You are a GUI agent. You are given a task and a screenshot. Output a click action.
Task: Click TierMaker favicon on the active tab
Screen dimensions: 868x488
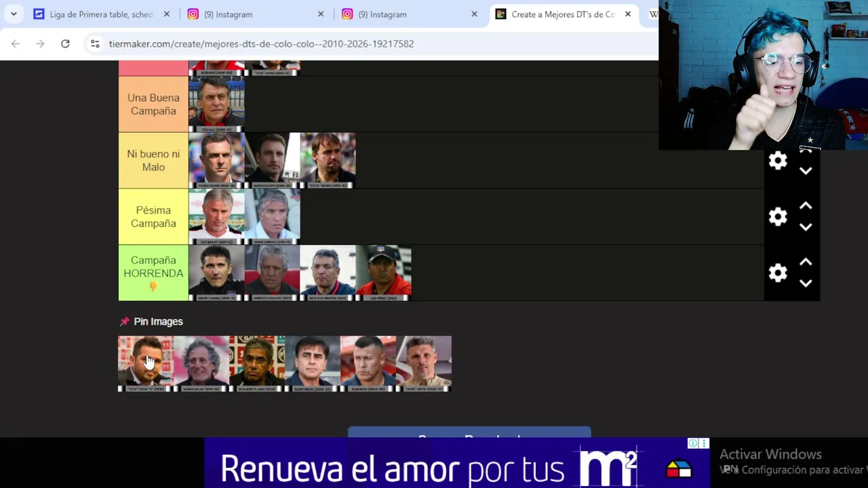[500, 14]
